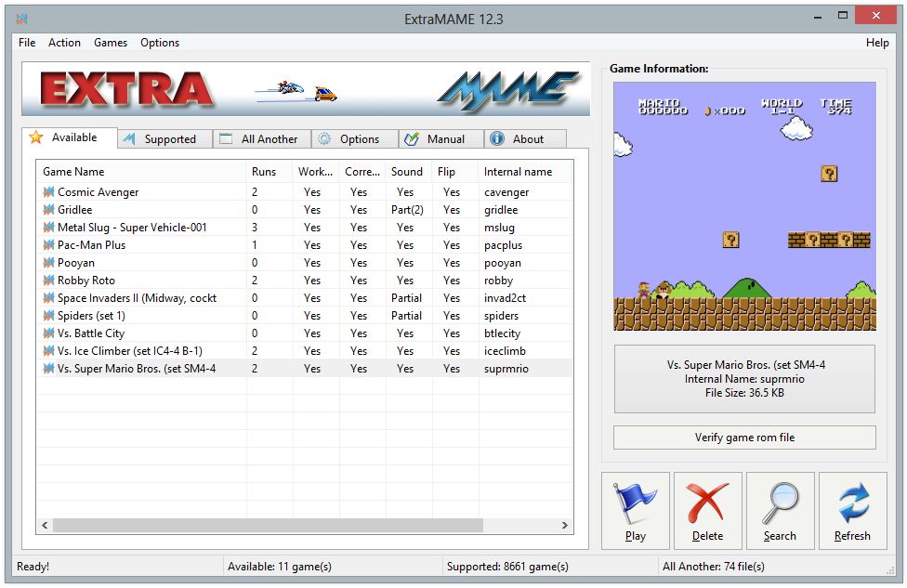Click the ExtraMAME title bar app icon
Image resolution: width=907 pixels, height=588 pixels.
(21, 19)
